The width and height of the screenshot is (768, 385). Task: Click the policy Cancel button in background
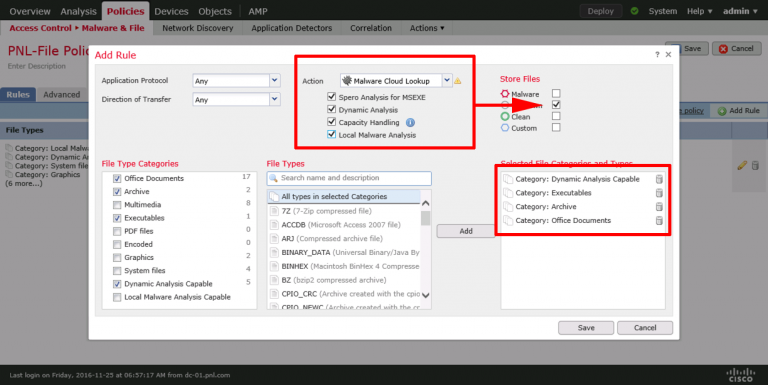tap(737, 48)
